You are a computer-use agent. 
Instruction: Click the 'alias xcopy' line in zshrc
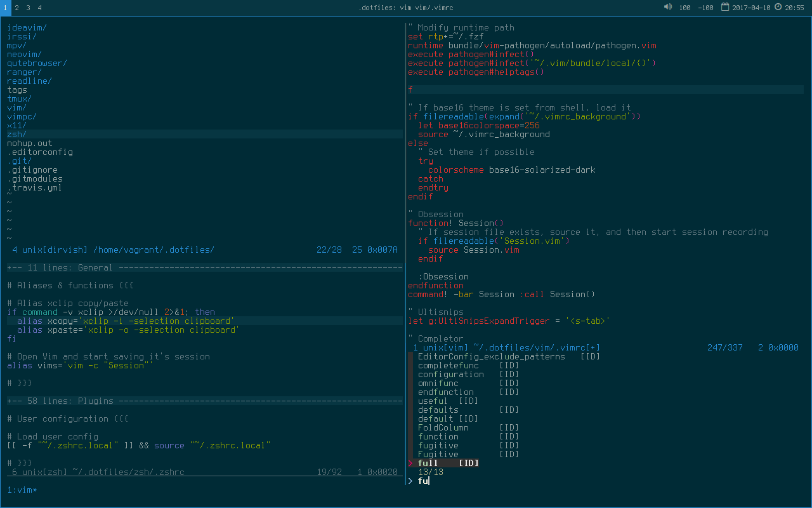point(126,321)
